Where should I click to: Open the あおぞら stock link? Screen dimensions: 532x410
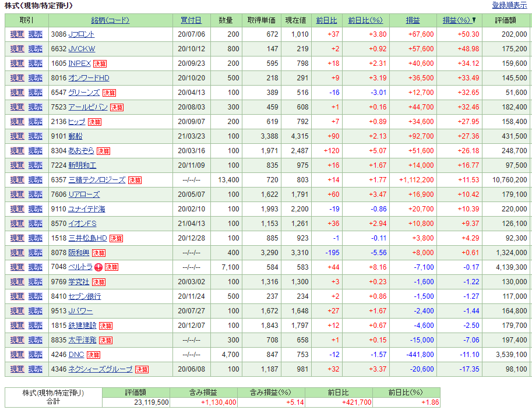81,151
